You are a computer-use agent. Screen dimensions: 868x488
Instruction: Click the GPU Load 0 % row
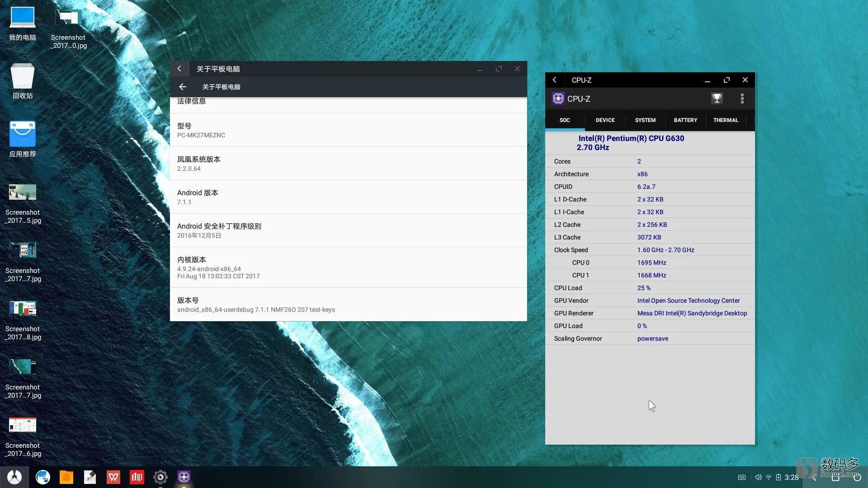pos(650,326)
